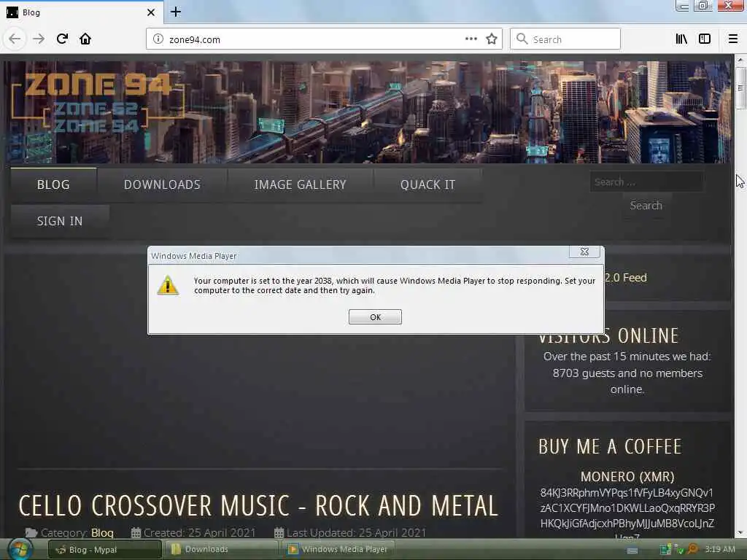Go back with the browser back arrow

click(15, 39)
